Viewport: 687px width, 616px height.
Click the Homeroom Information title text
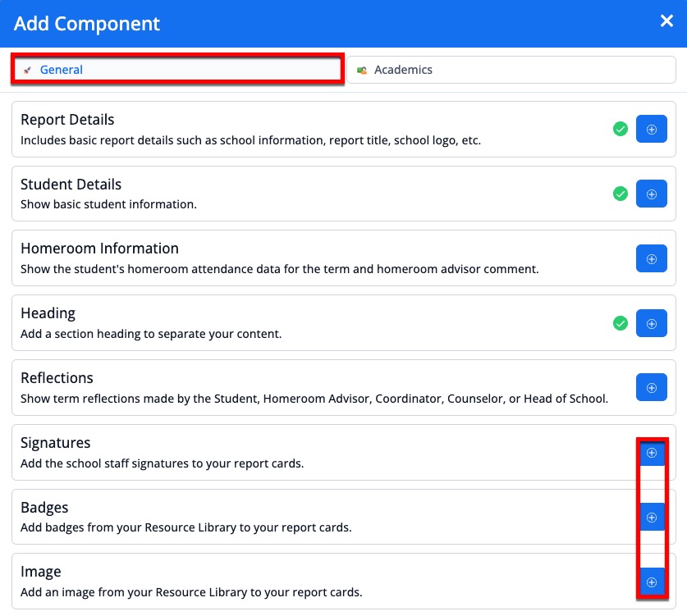[99, 249]
